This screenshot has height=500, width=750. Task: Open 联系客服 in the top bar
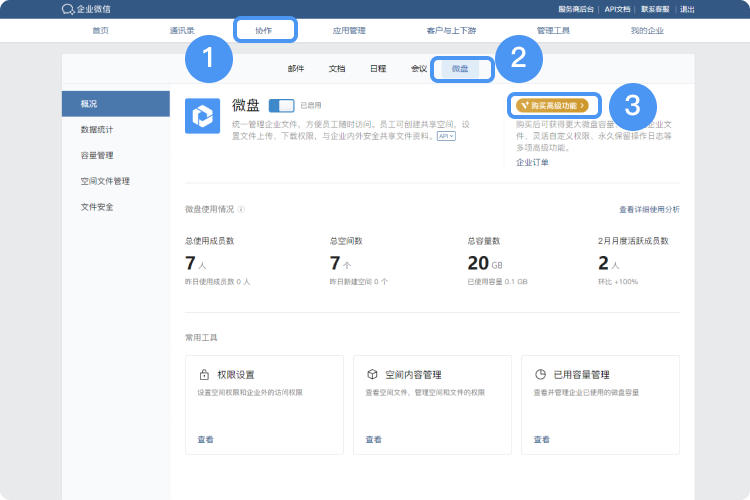[655, 9]
